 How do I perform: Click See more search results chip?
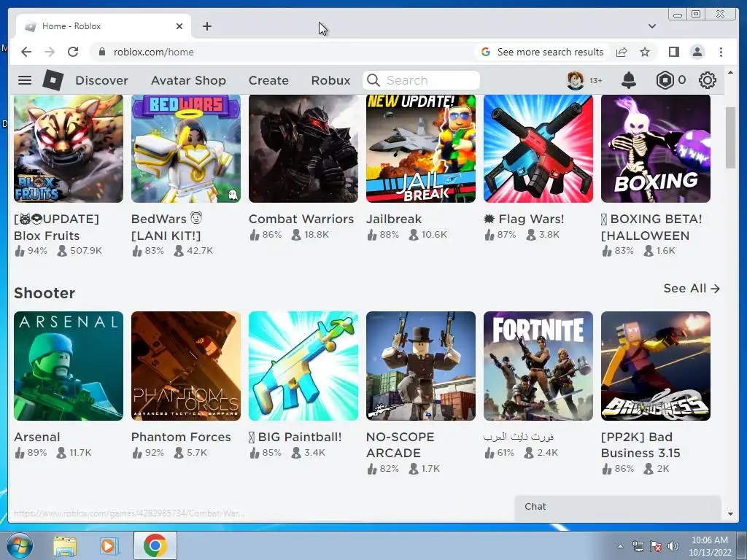click(543, 52)
